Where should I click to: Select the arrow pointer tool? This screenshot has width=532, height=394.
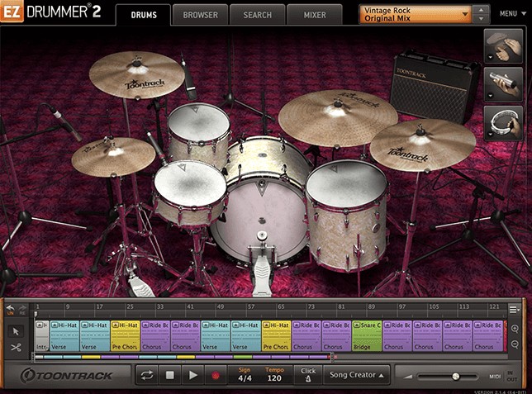pos(16,330)
